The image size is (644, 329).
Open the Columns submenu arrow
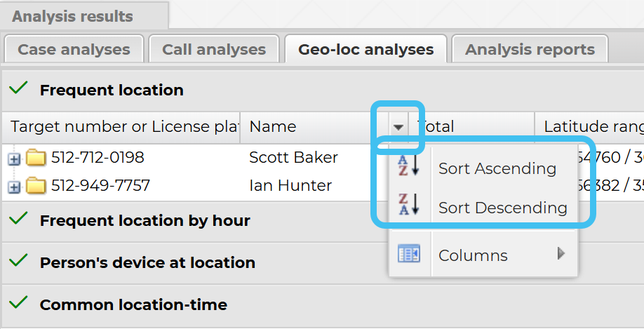pyautogui.click(x=561, y=254)
